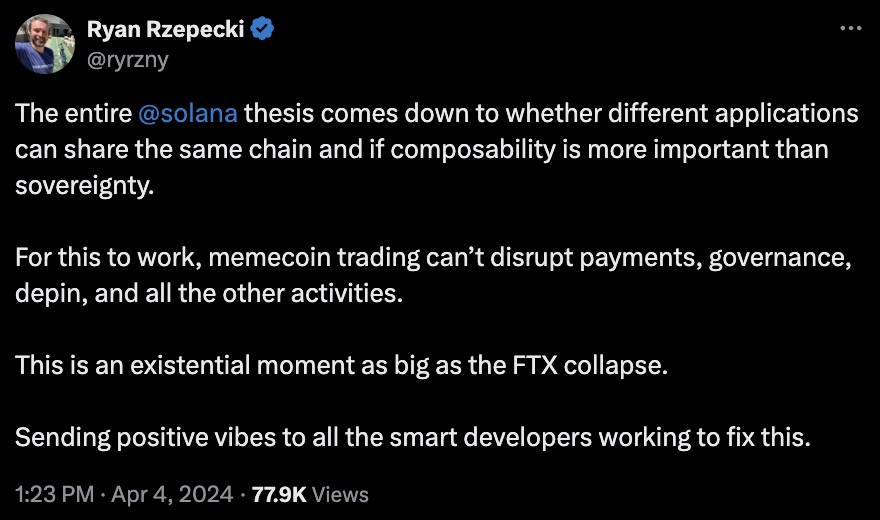Open Ryan Rzepecki's profile avatar photo
The image size is (880, 520).
tap(45, 44)
